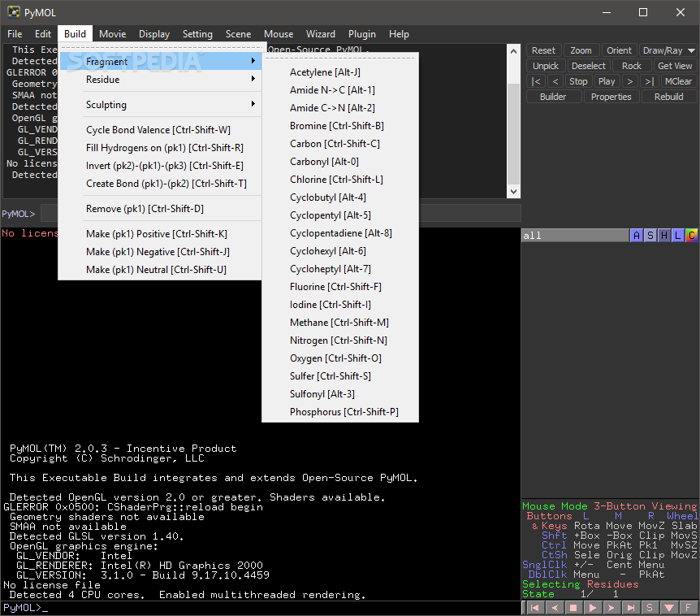Click the Rock button
This screenshot has height=616, width=700.
pos(631,66)
